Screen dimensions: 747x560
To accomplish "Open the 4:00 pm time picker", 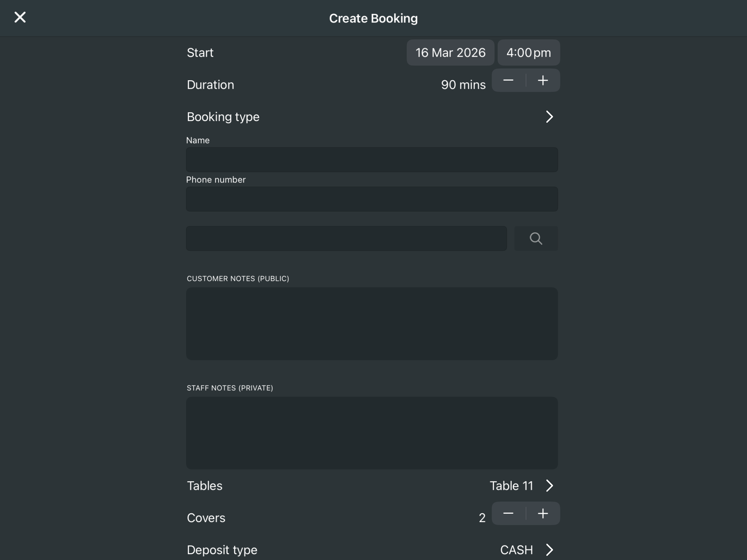I will coord(528,53).
